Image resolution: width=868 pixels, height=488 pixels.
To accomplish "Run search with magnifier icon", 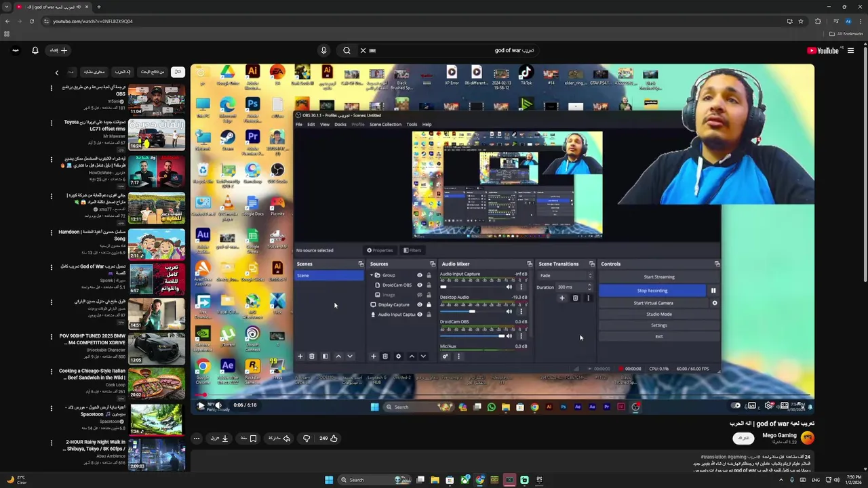I will (x=347, y=50).
